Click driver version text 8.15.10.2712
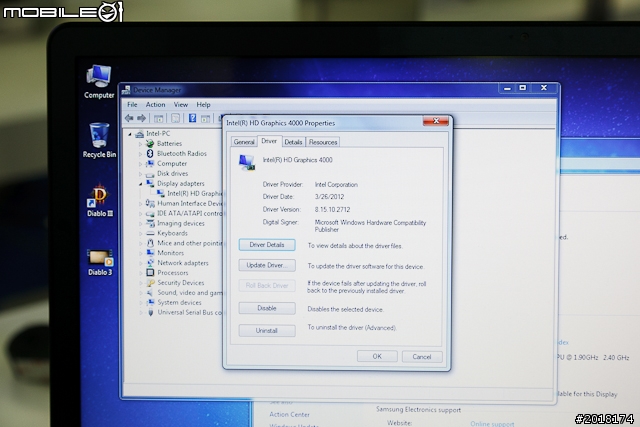 pos(332,209)
